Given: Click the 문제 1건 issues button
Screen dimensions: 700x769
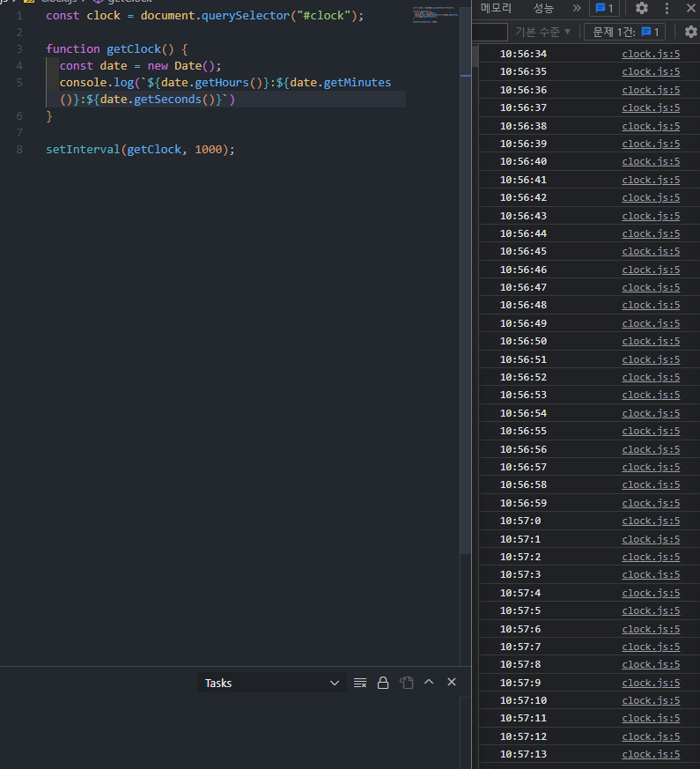Looking at the screenshot, I should (625, 32).
